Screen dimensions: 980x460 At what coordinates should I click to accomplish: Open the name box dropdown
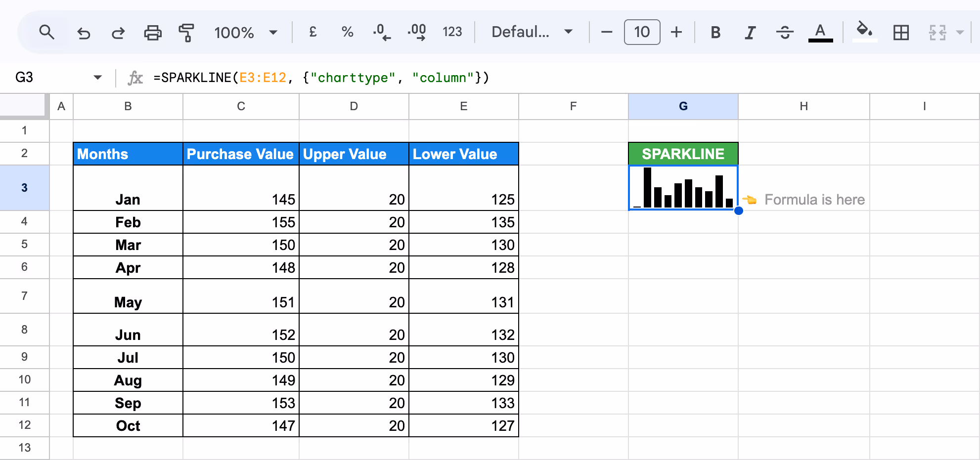coord(97,77)
